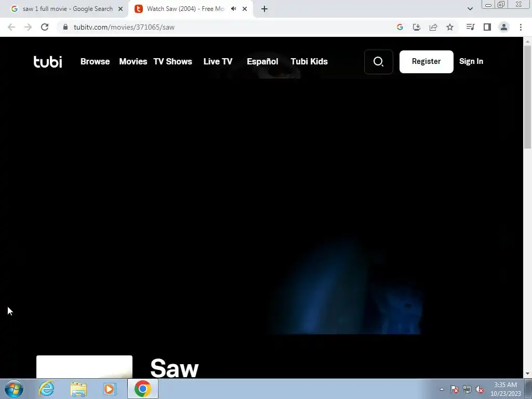This screenshot has width=532, height=399.
Task: Open the taskbar clock showing 3:35 AM
Action: pyautogui.click(x=505, y=389)
